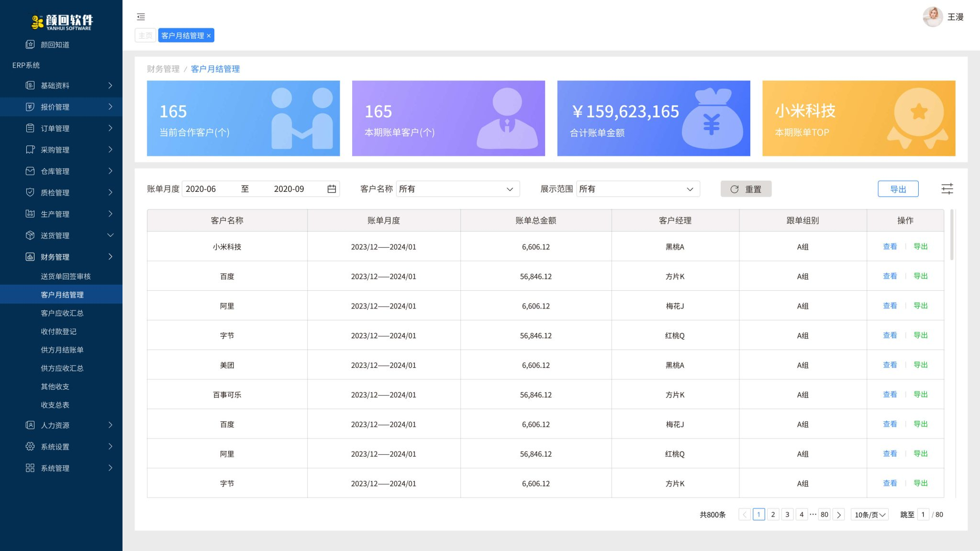Expand the 系统管理 menu chevron
The width and height of the screenshot is (980, 551).
point(110,468)
